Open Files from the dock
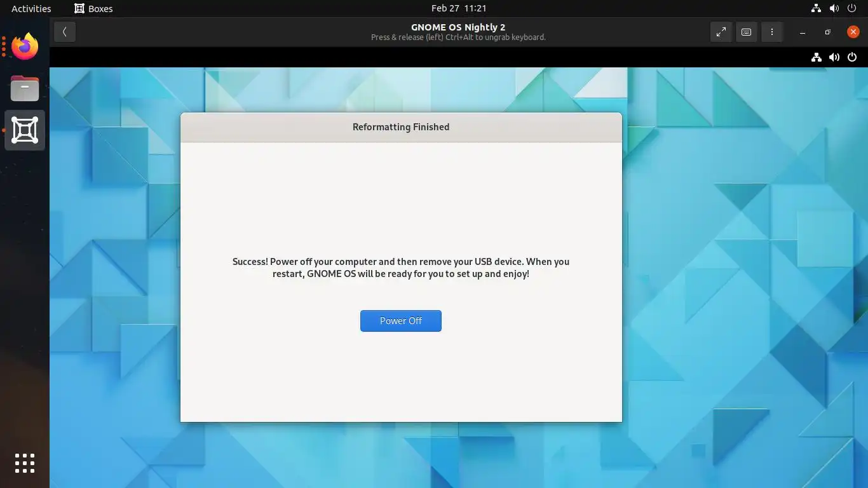 click(x=25, y=88)
